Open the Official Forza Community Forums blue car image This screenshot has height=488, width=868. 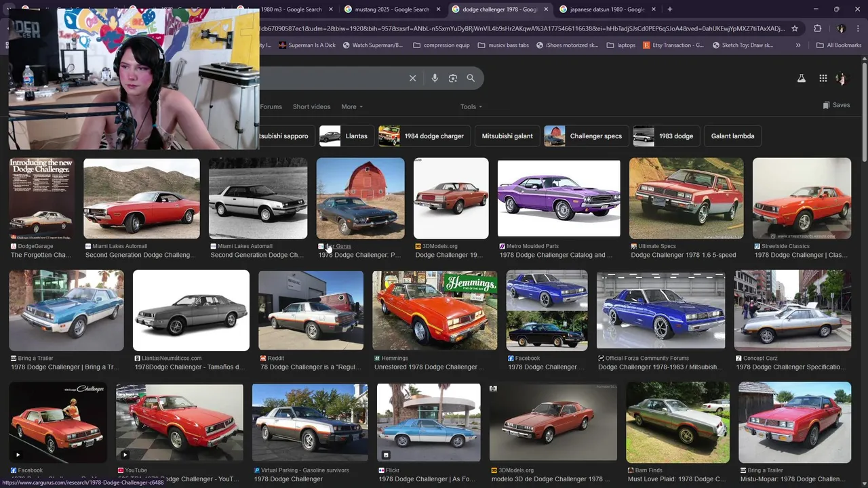coord(660,310)
